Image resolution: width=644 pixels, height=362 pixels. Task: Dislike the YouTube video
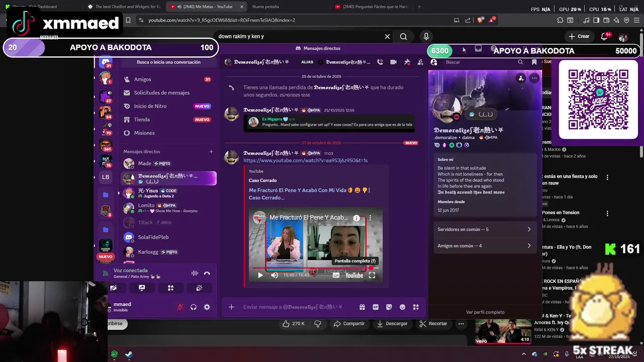(317, 323)
